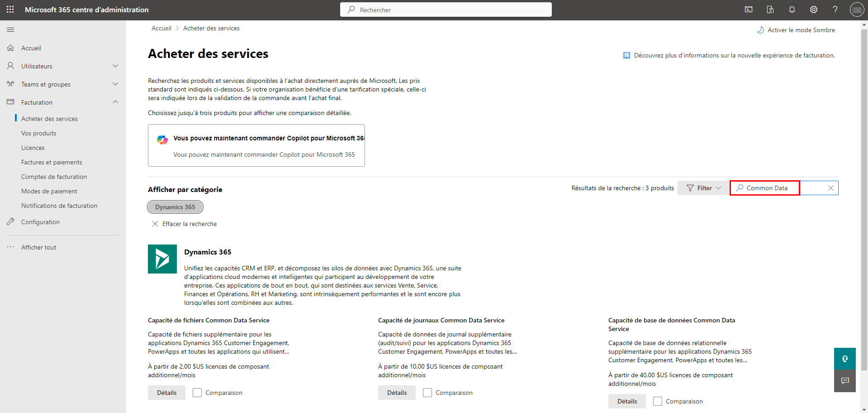Viewport: 868px width, 413px height.
Task: Click the help question mark icon
Action: 835,10
